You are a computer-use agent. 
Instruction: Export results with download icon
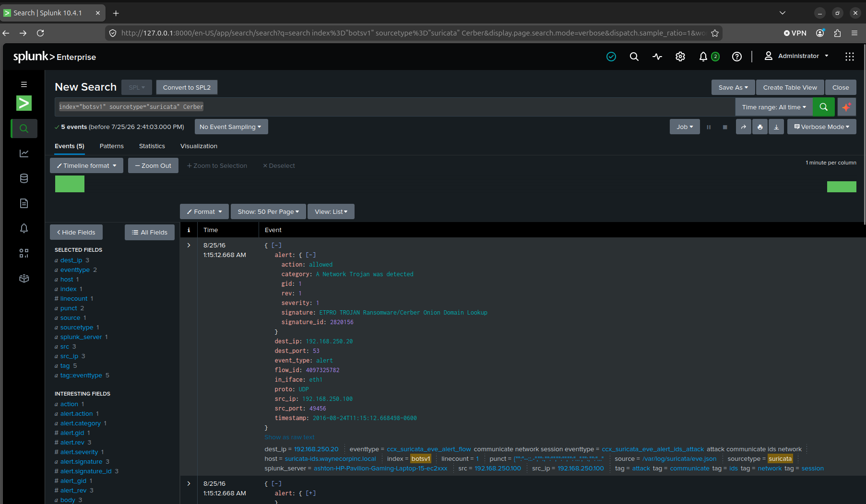pos(776,127)
